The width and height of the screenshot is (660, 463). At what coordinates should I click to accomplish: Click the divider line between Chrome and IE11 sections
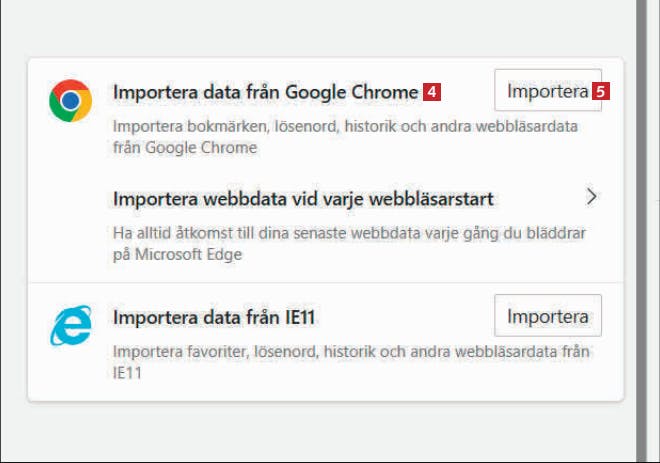point(326,282)
